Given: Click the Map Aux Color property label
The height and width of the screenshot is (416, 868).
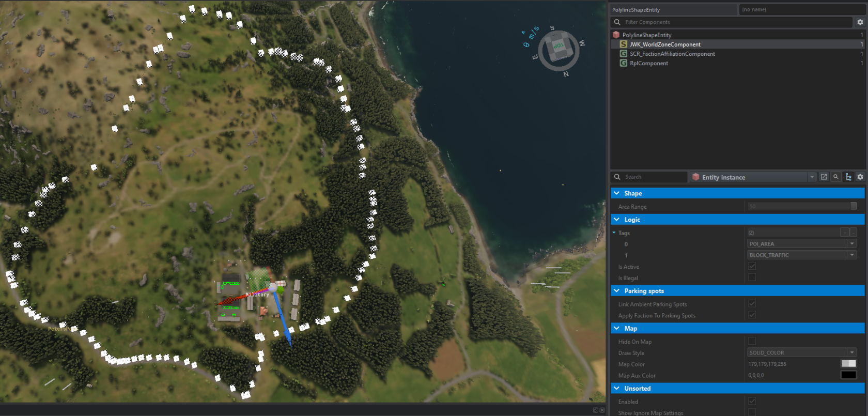Looking at the screenshot, I should (x=637, y=376).
